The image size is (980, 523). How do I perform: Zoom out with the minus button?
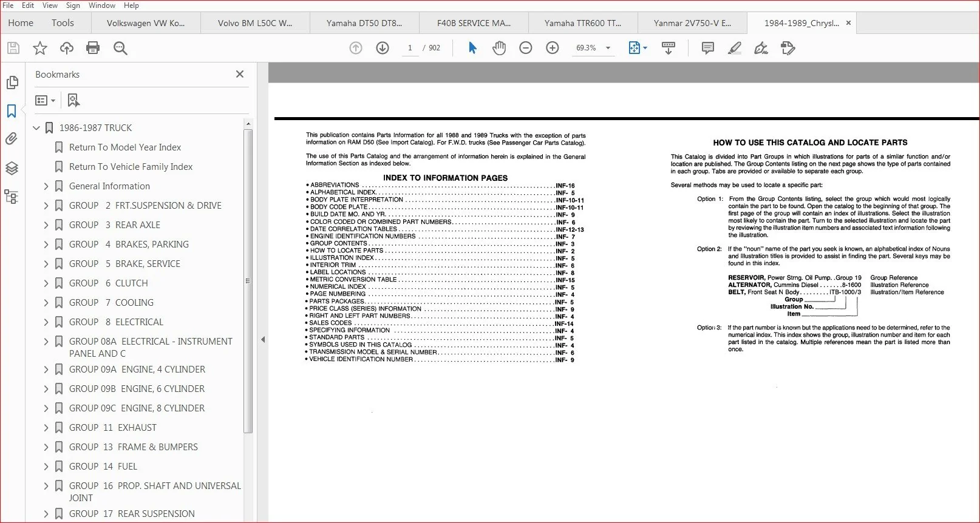click(526, 48)
